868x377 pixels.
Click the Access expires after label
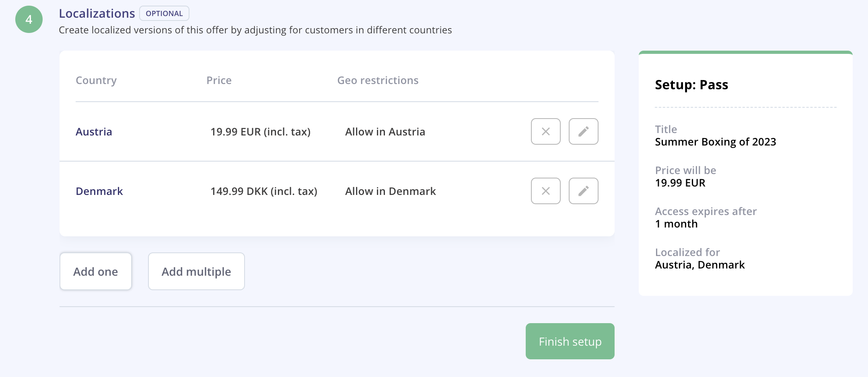click(x=706, y=211)
